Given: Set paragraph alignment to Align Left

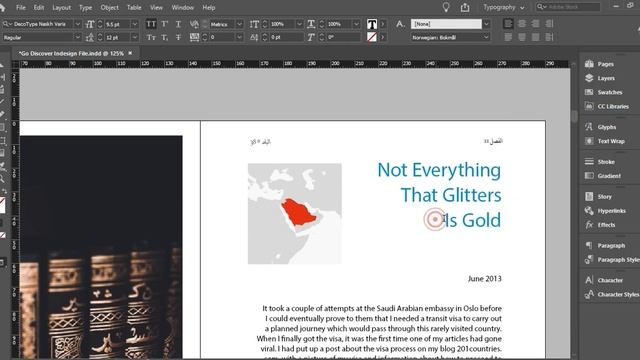Looking at the screenshot, I should click(x=508, y=24).
